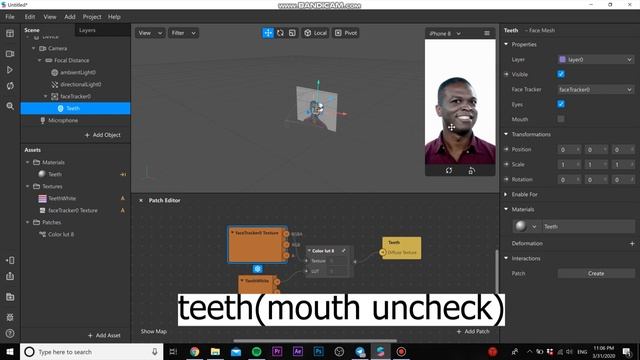Switch to the Layers tab
This screenshot has height=360, width=640.
87,30
